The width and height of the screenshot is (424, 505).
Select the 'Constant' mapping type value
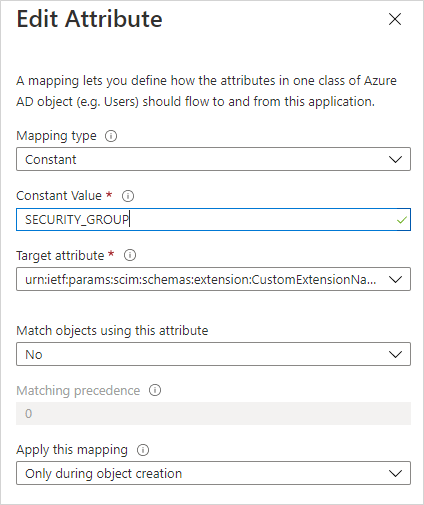pos(51,160)
